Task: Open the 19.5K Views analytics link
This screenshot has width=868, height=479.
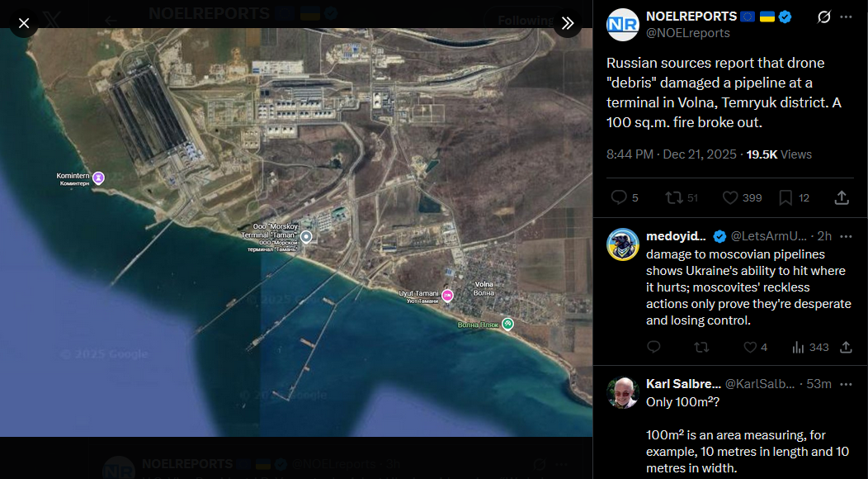Action: pyautogui.click(x=779, y=154)
